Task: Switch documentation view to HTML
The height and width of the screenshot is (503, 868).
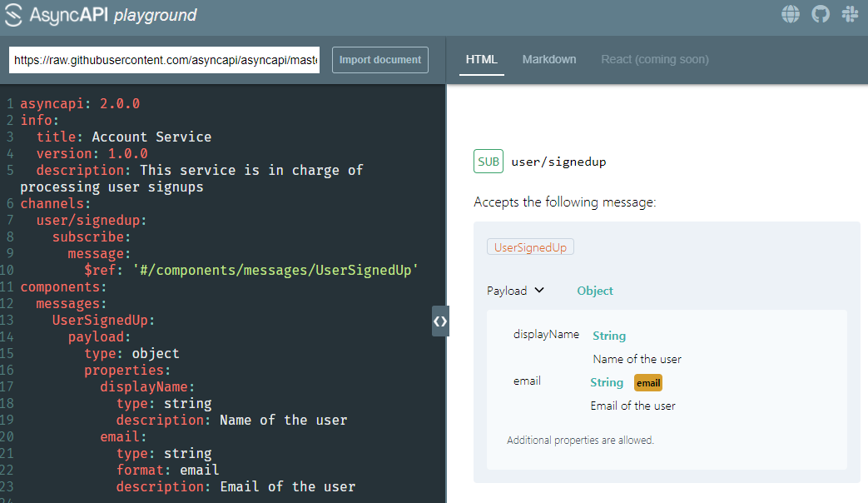Action: click(x=481, y=59)
